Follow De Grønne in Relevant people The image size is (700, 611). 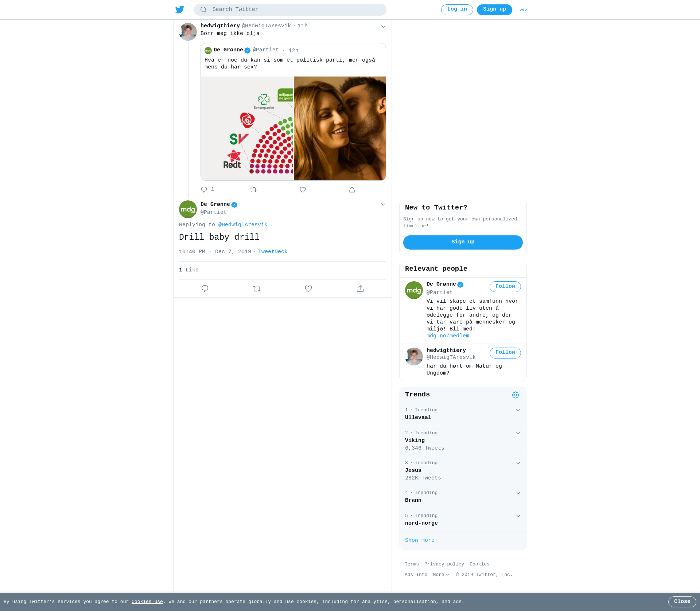pyautogui.click(x=505, y=287)
